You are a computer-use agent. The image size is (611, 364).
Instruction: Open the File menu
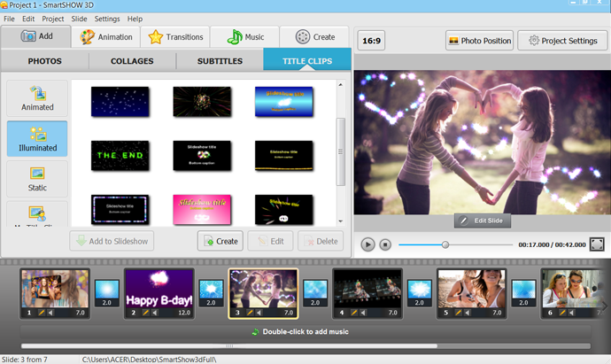pos(9,19)
